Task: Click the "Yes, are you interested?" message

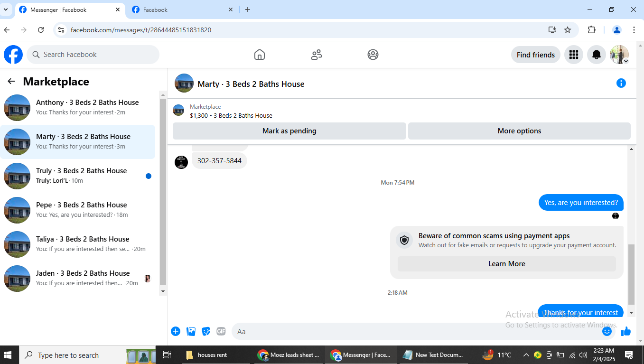Action: click(581, 203)
